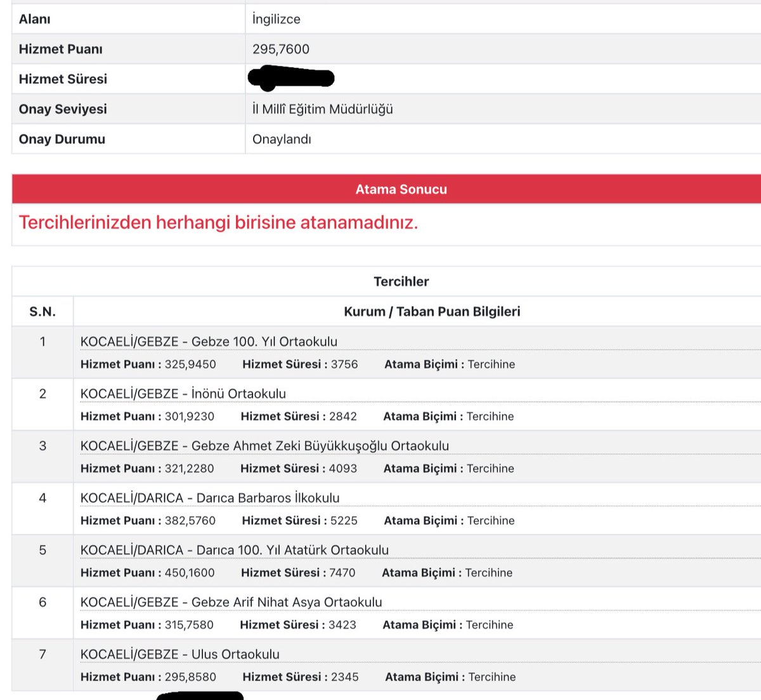Open Gebze Ahmet Zeki Büyükkuşoğlu Ortaokulu entry
This screenshot has height=700, width=761.
(264, 446)
